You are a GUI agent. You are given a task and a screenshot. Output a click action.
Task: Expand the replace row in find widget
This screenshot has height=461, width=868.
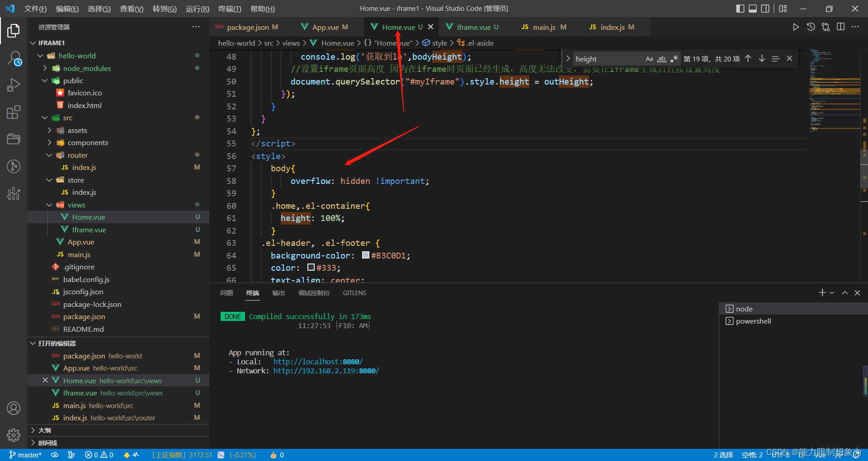click(568, 59)
